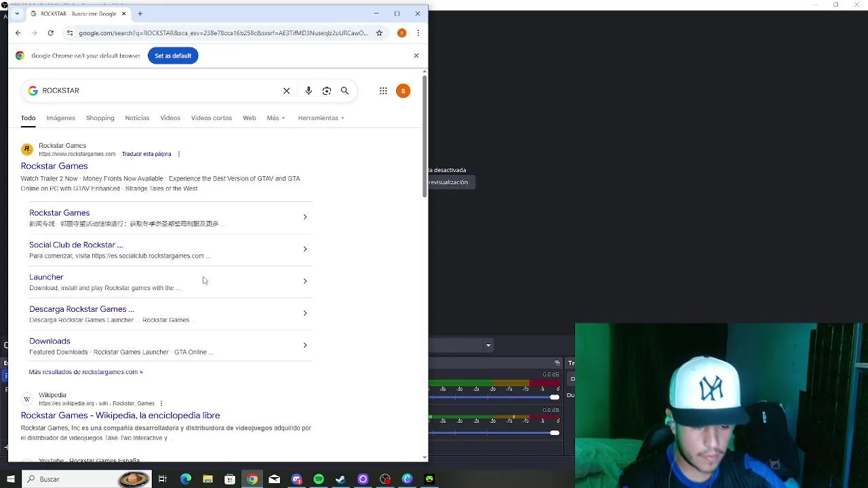Open a new Chrome tab
The width and height of the screenshot is (868, 488).
[140, 14]
